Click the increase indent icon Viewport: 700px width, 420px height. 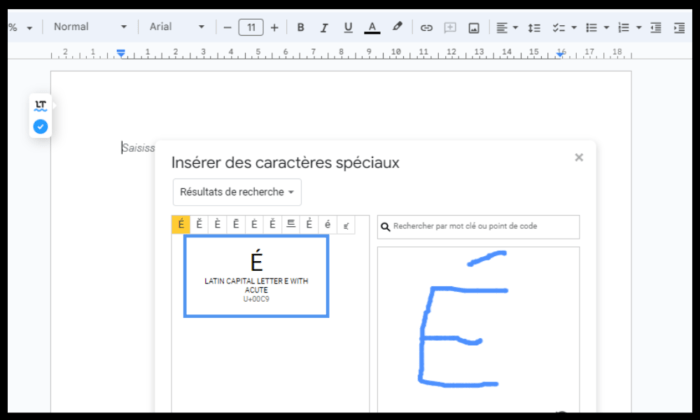tap(679, 28)
